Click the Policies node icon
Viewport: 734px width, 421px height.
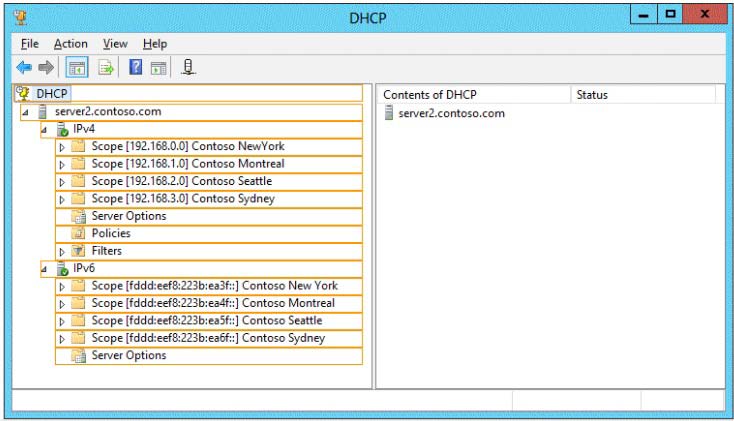[79, 233]
